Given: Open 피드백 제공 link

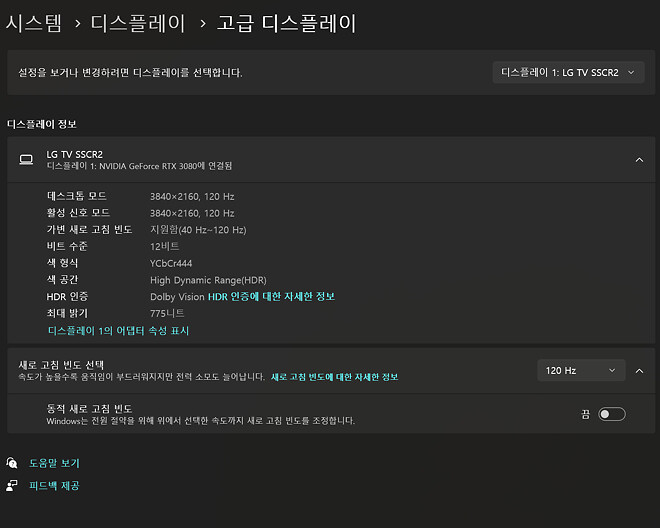Looking at the screenshot, I should coord(54,485).
